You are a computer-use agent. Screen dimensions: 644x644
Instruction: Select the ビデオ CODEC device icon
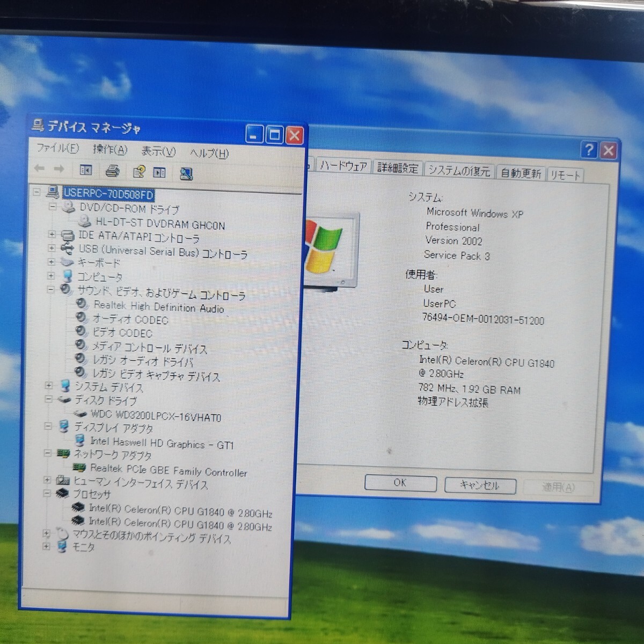(x=81, y=331)
